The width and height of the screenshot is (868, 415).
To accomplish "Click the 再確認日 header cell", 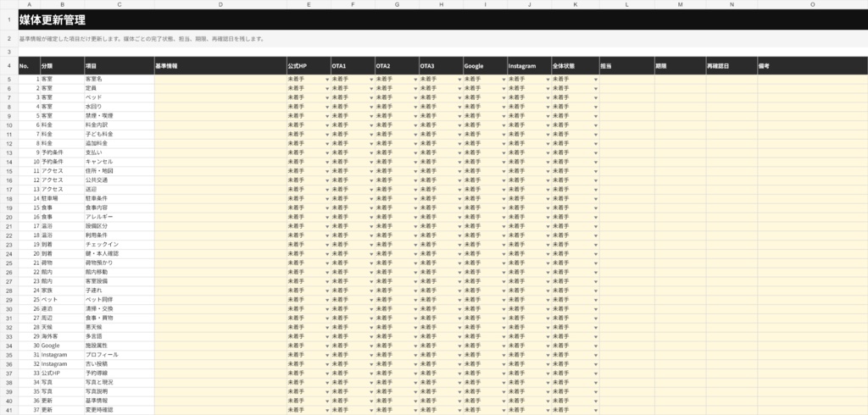I will tap(732, 66).
